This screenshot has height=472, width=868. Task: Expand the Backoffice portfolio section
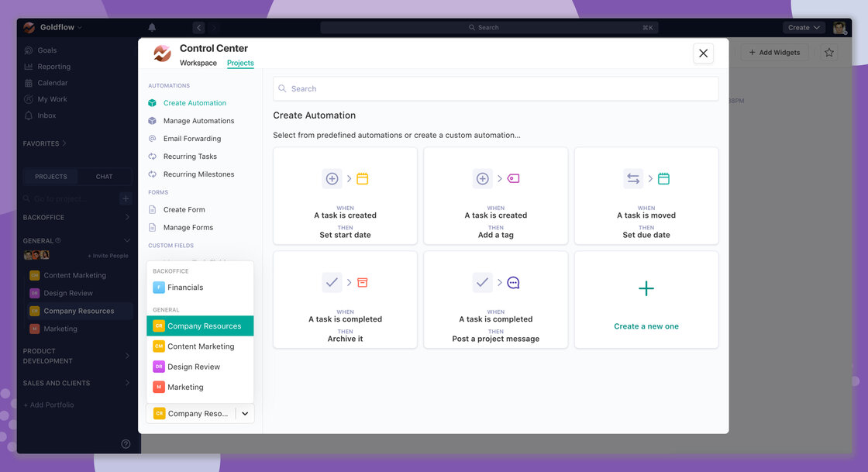click(x=127, y=218)
